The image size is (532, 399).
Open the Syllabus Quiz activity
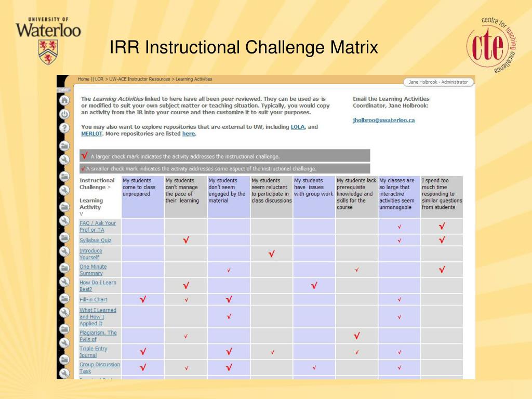point(96,240)
